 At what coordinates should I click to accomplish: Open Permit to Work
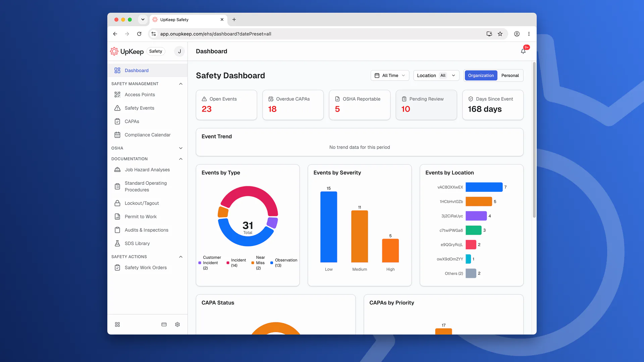pos(147,217)
